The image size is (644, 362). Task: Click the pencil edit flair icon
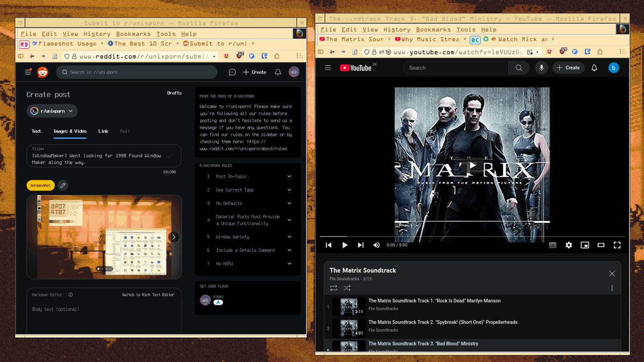coord(63,186)
